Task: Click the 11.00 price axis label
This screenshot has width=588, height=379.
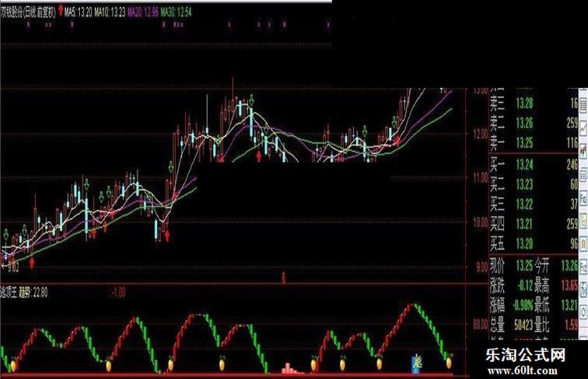Action: click(x=480, y=177)
